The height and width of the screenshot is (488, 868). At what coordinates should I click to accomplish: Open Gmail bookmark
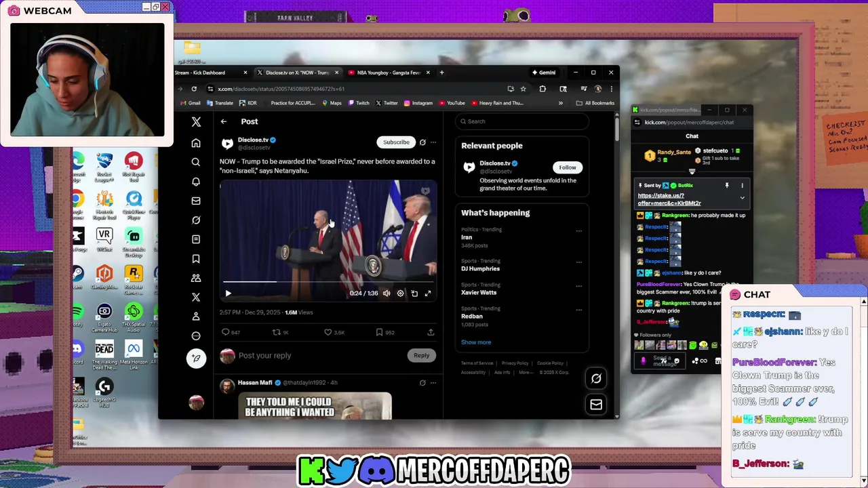pos(190,103)
